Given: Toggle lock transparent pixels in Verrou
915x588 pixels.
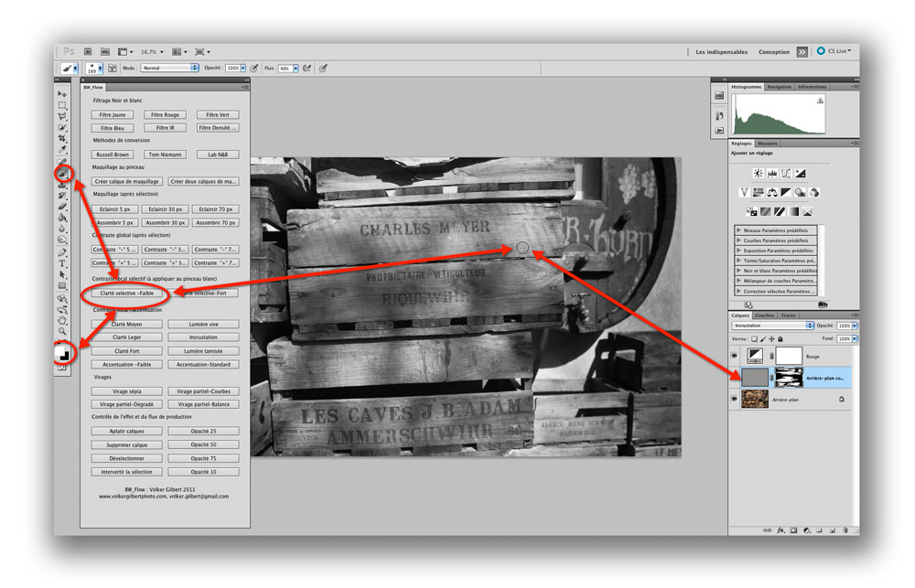Looking at the screenshot, I should [754, 338].
